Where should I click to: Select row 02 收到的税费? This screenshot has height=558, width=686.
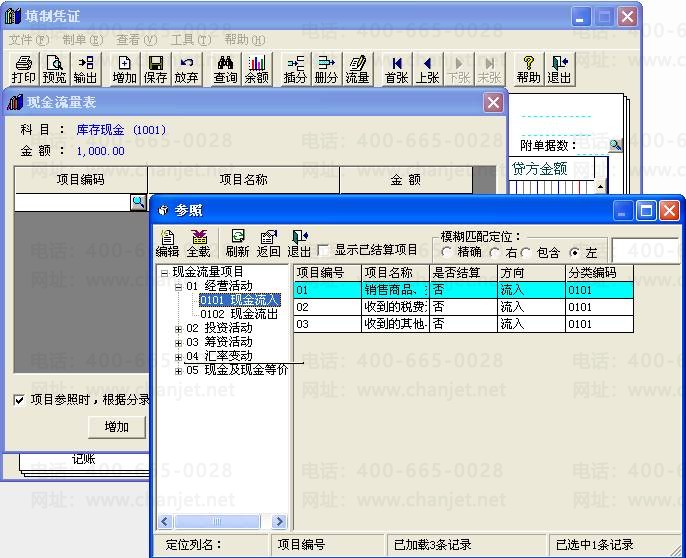tap(463, 307)
